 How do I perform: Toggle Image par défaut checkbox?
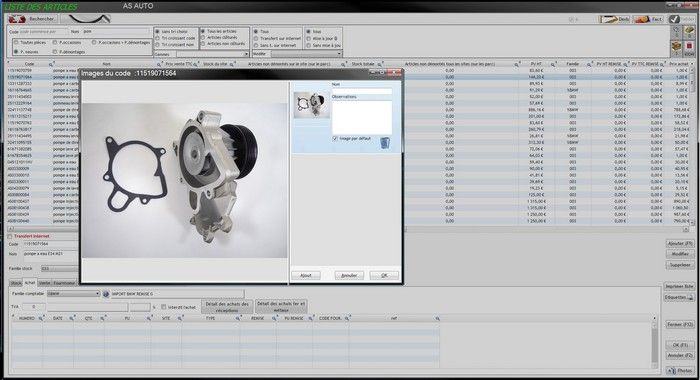pos(335,138)
